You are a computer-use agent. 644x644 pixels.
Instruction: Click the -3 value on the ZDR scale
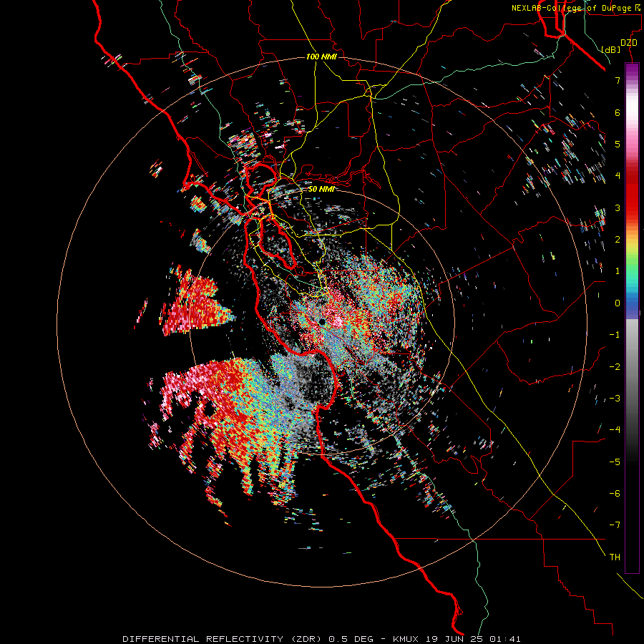615,399
